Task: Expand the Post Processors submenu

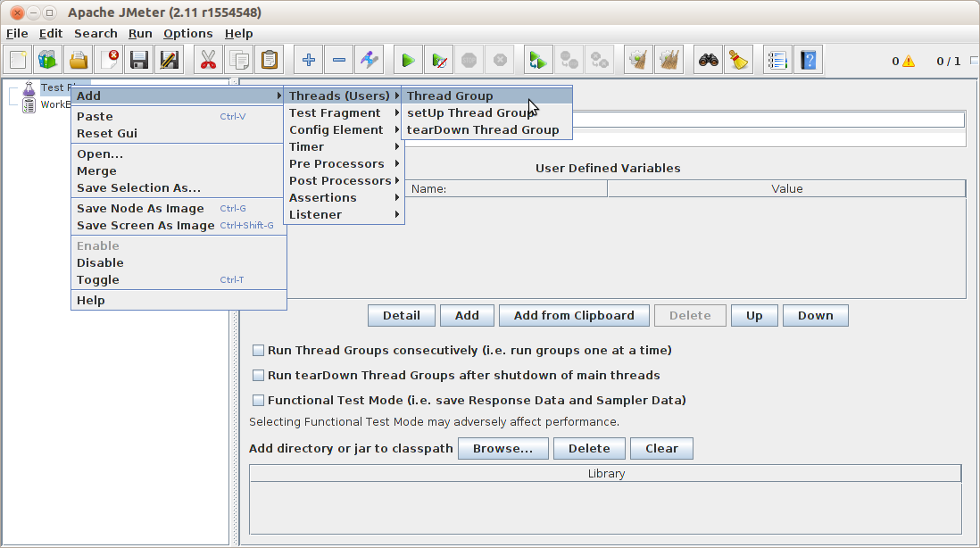Action: (x=344, y=180)
